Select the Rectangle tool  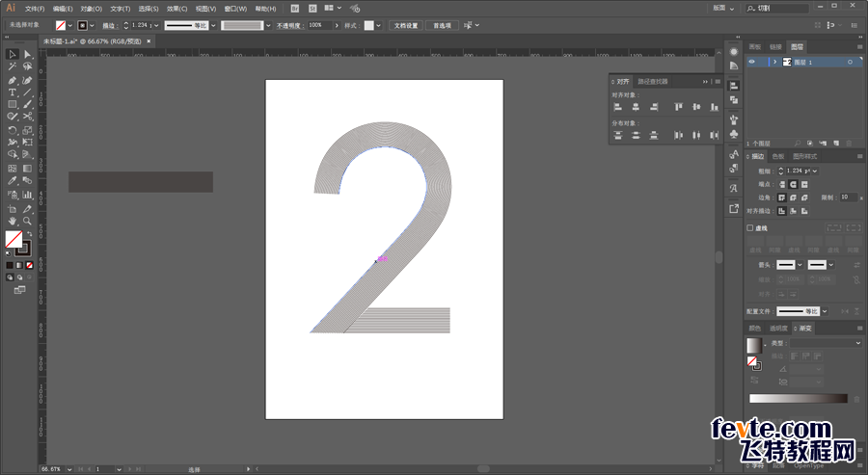pyautogui.click(x=13, y=104)
